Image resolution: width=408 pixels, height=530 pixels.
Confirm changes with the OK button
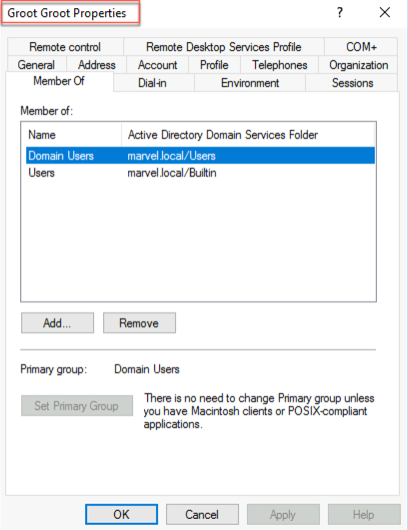pos(121,514)
